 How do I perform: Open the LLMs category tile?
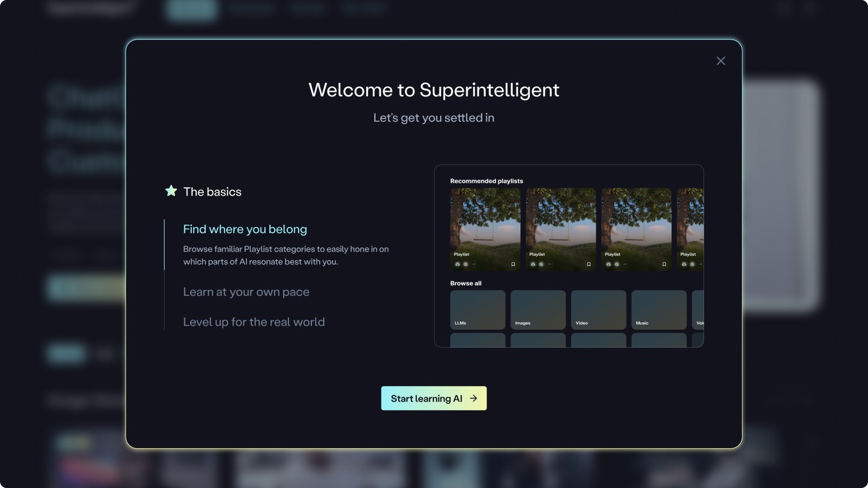477,310
